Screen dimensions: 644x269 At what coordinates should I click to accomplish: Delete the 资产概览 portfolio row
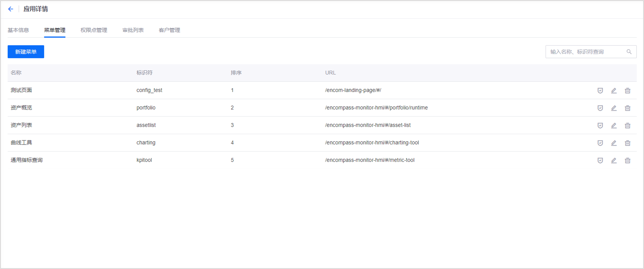628,108
